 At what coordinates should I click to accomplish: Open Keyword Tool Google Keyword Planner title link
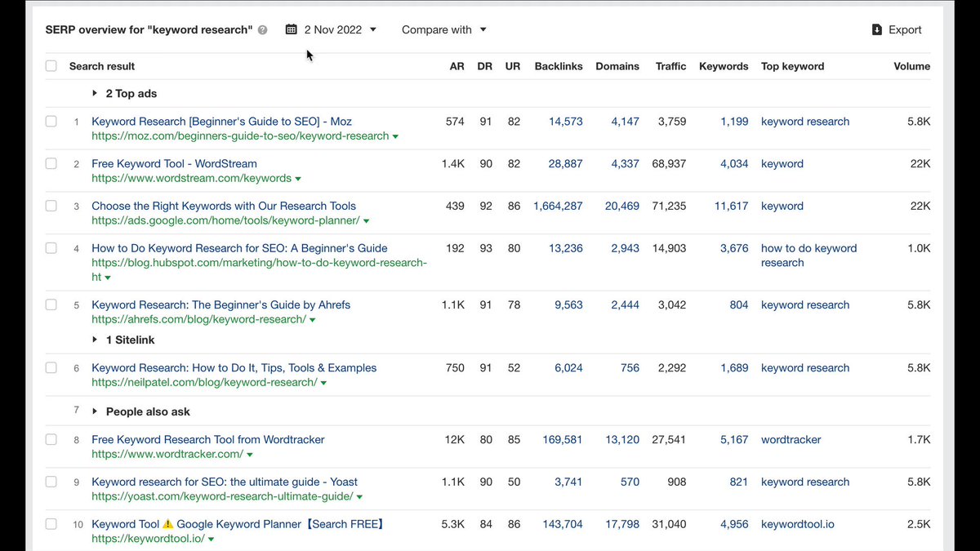click(238, 525)
